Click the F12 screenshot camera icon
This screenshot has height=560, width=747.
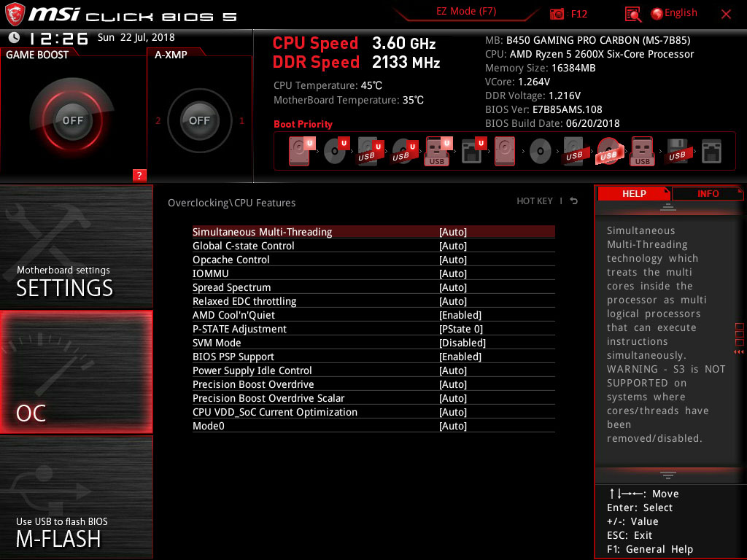tap(557, 14)
